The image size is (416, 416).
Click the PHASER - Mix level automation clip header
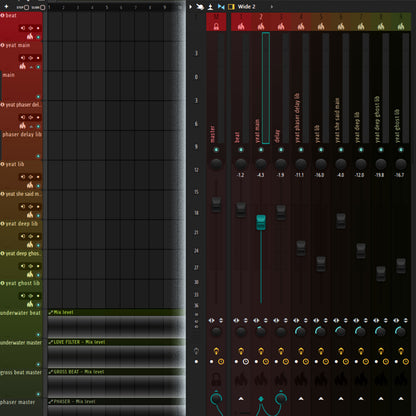point(117,401)
